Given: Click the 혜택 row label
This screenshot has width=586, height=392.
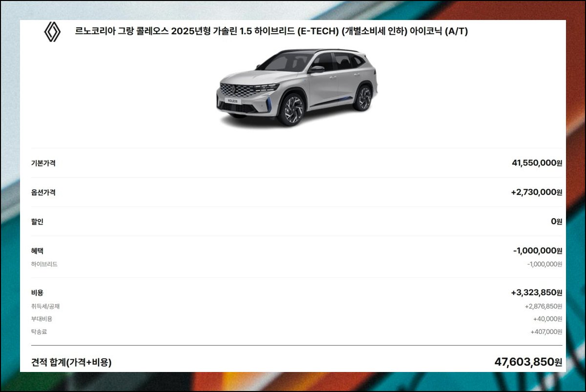Looking at the screenshot, I should (37, 251).
